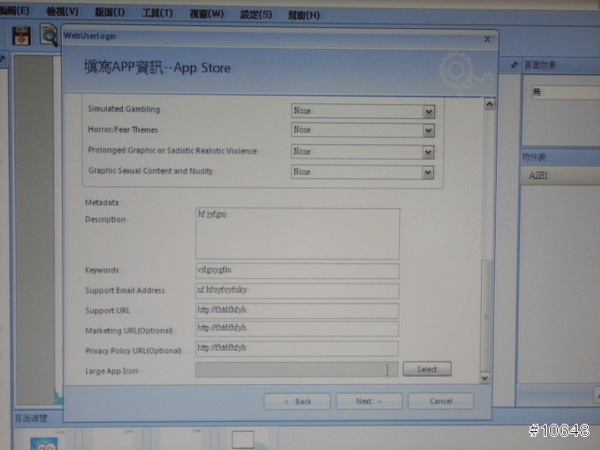Click the Support URL field

click(297, 310)
